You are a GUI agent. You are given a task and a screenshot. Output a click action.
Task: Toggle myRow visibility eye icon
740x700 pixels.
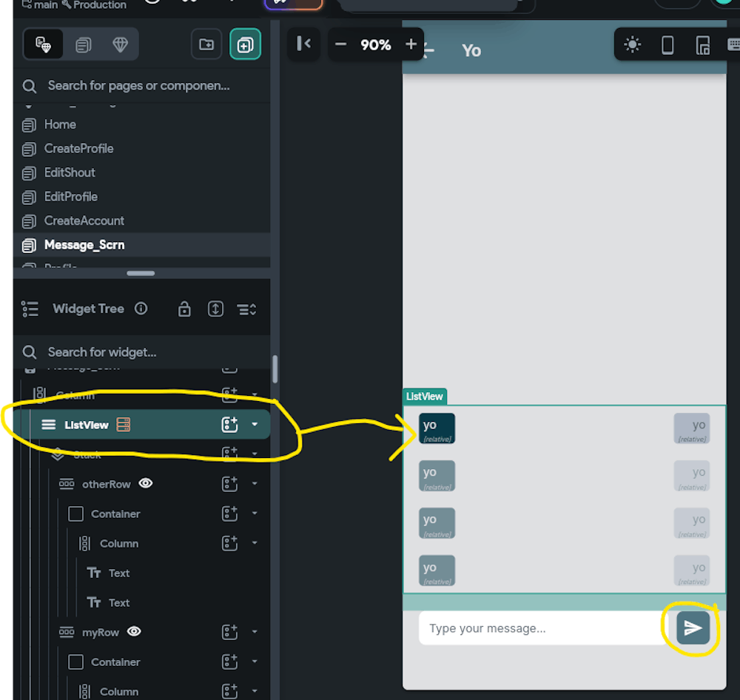pyautogui.click(x=134, y=632)
